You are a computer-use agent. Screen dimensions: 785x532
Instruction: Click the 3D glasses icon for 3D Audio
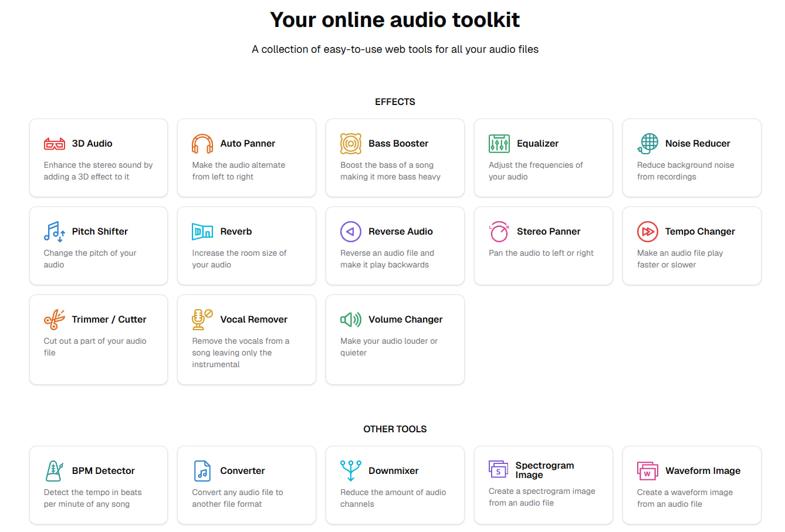click(55, 144)
